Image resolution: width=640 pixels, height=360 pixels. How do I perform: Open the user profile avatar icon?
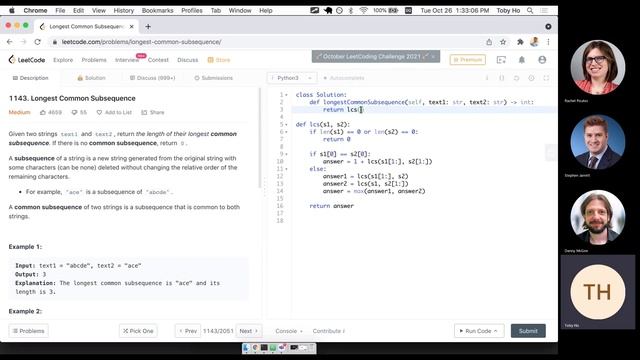542,60
